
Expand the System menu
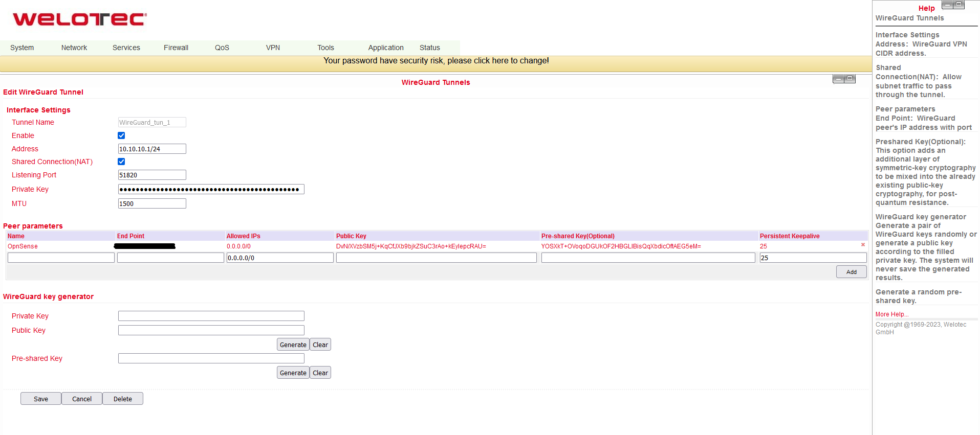pyautogui.click(x=22, y=48)
